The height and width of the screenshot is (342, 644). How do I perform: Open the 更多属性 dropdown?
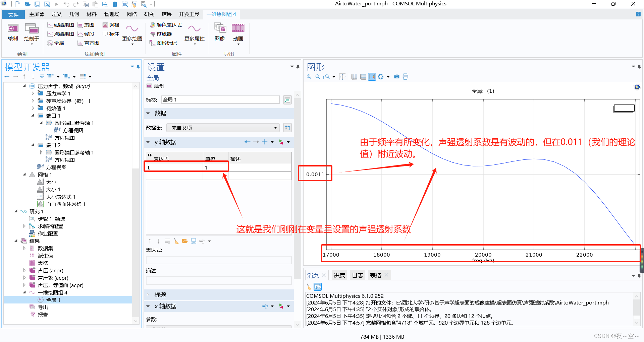point(195,34)
